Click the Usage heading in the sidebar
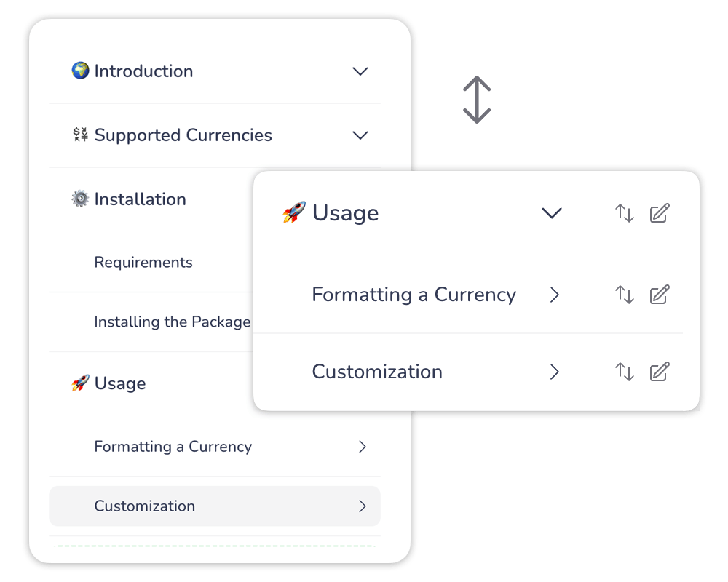This screenshot has height=582, width=728. pos(120,383)
